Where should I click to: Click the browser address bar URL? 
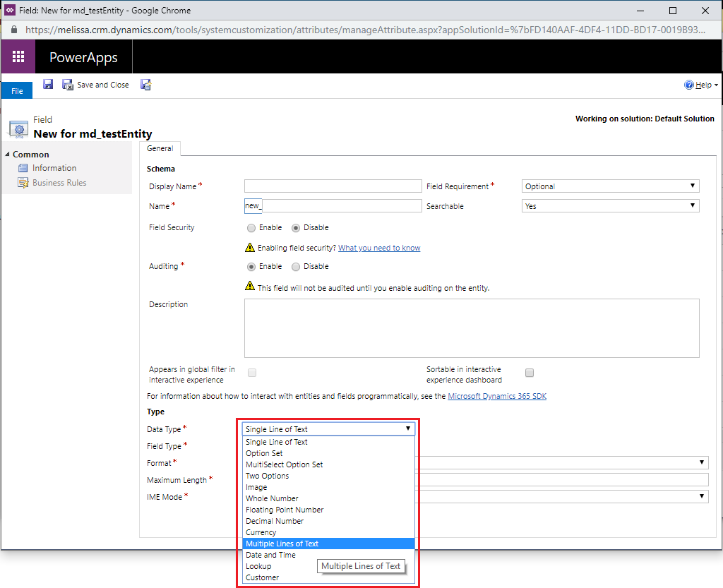[x=365, y=30]
